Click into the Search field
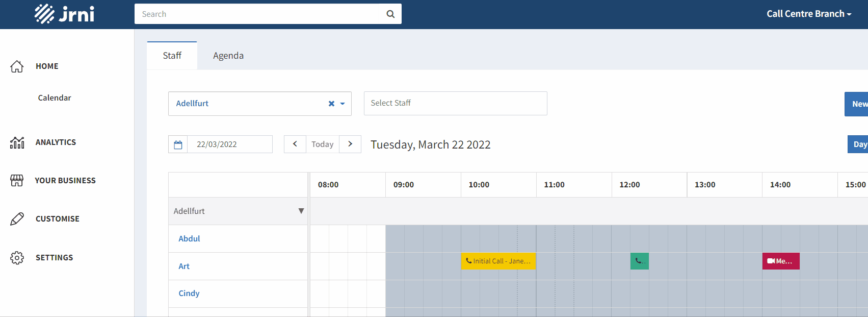Image resolution: width=868 pixels, height=317 pixels. click(x=257, y=14)
